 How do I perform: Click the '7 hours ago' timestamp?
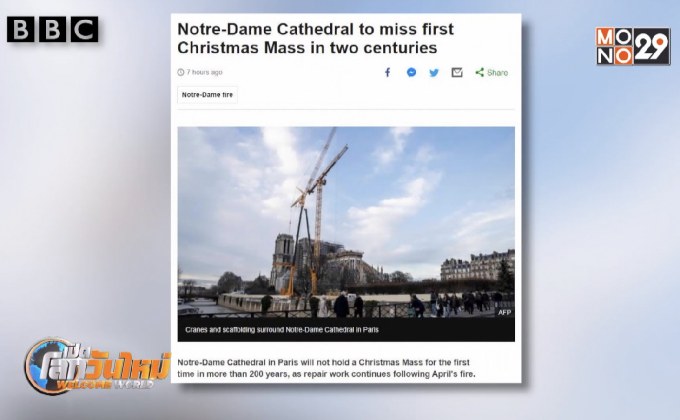point(204,72)
